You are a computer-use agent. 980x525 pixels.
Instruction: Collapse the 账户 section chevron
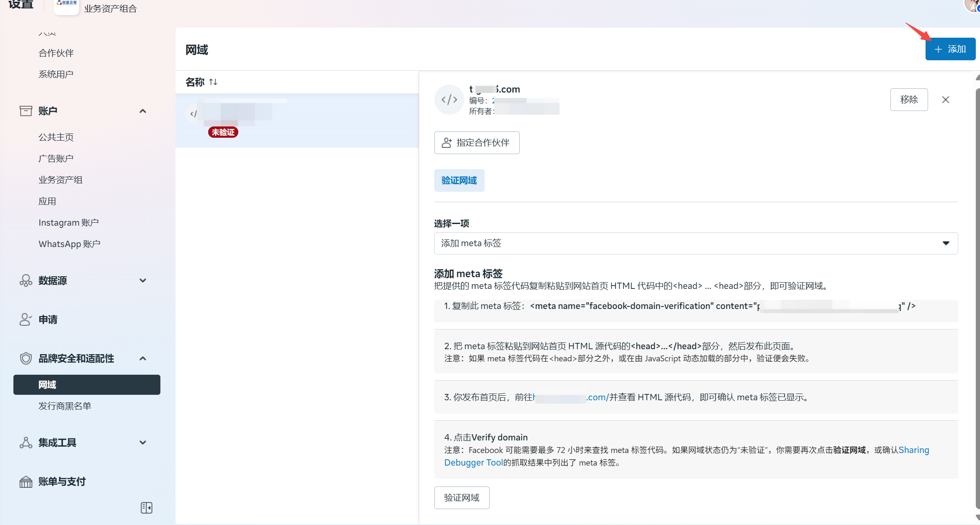click(143, 111)
